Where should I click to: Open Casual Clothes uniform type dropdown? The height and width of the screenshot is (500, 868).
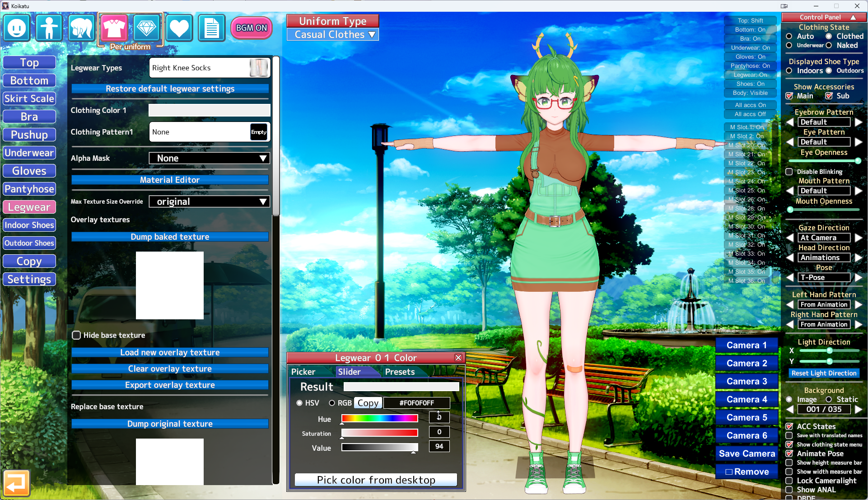click(333, 35)
